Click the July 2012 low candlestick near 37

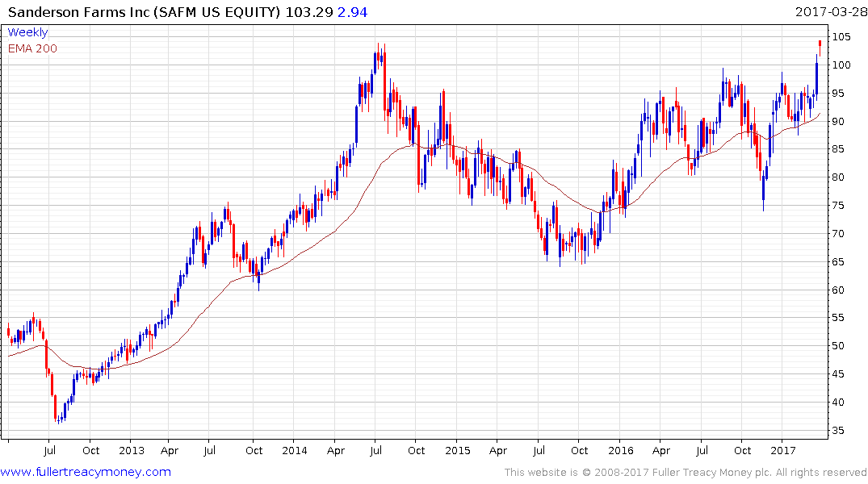click(59, 419)
